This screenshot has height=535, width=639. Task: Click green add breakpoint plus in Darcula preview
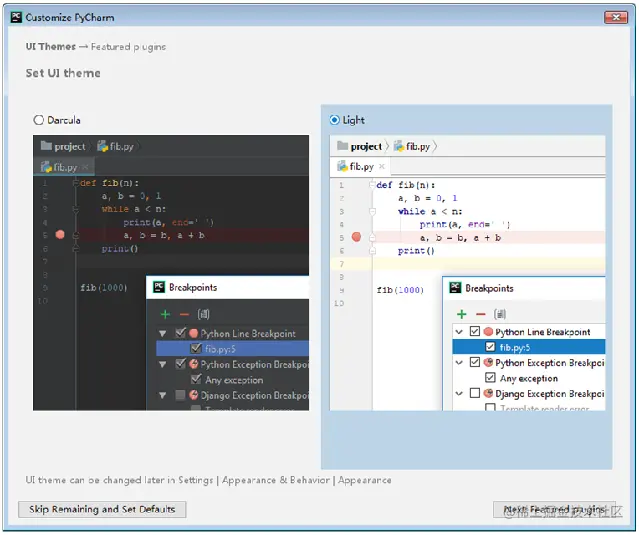pos(165,314)
